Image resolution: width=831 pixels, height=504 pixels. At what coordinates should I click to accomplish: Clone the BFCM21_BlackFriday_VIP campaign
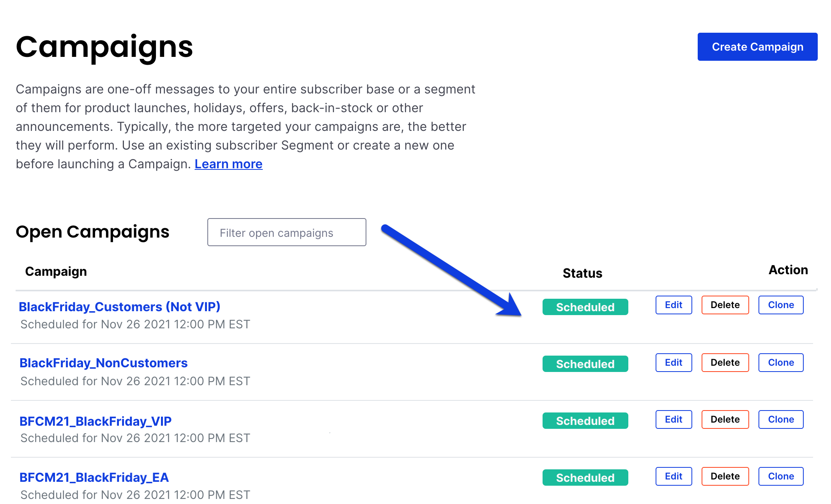781,419
